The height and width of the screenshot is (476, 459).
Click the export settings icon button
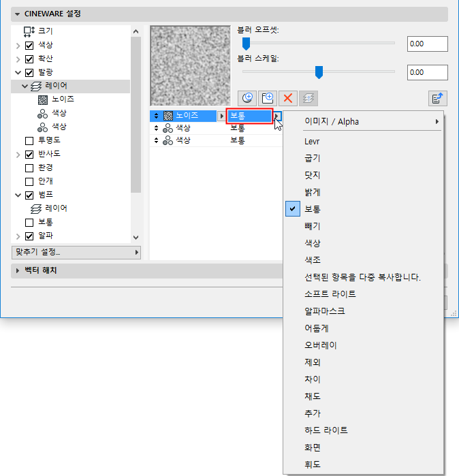437,98
